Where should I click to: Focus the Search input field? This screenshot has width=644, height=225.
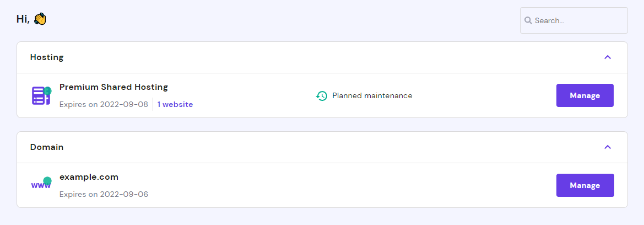578,20
